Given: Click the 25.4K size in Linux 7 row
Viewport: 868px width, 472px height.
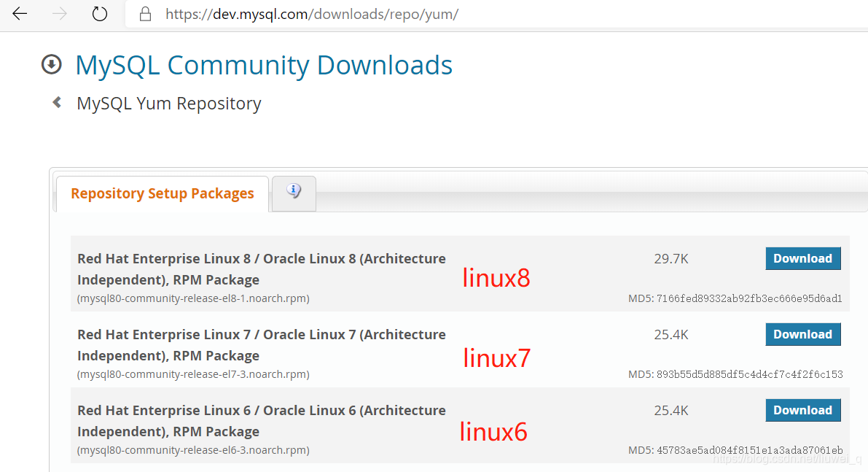Looking at the screenshot, I should point(671,335).
